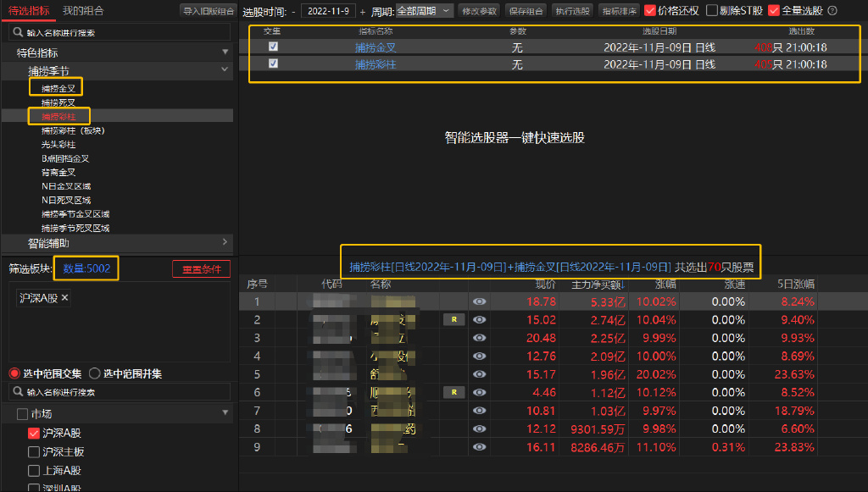Select the 选中范围并集 radio button
This screenshot has height=492, width=868.
[94, 373]
